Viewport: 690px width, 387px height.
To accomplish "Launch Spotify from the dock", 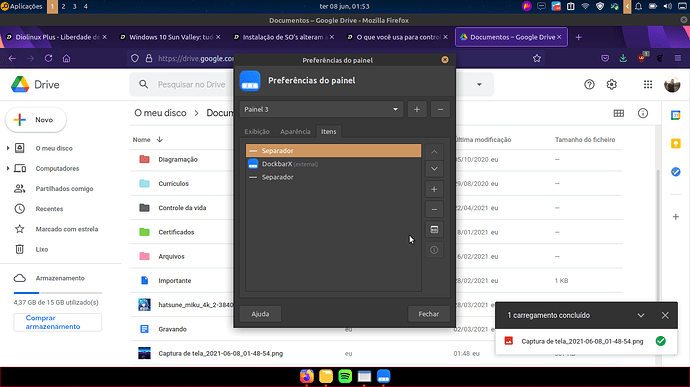I will pos(345,376).
